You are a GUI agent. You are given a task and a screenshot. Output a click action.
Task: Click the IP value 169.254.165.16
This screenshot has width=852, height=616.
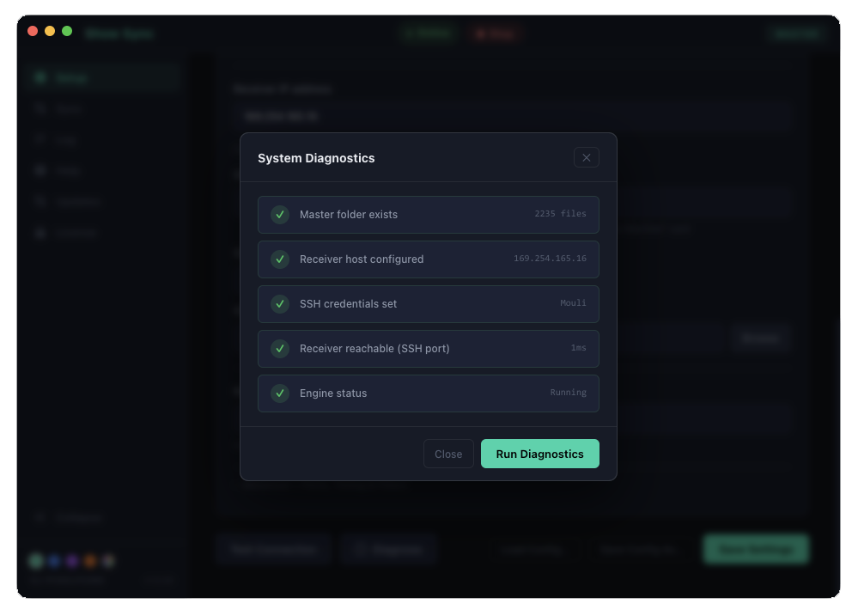point(550,259)
